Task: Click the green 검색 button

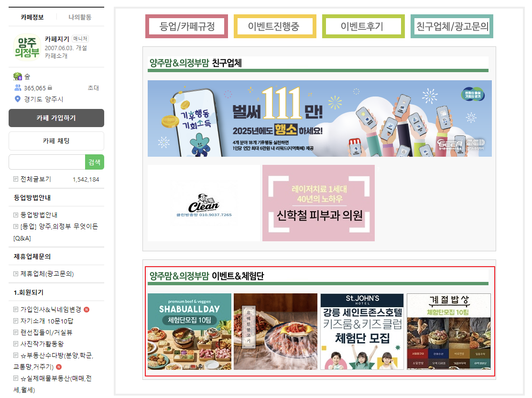Action: 94,162
